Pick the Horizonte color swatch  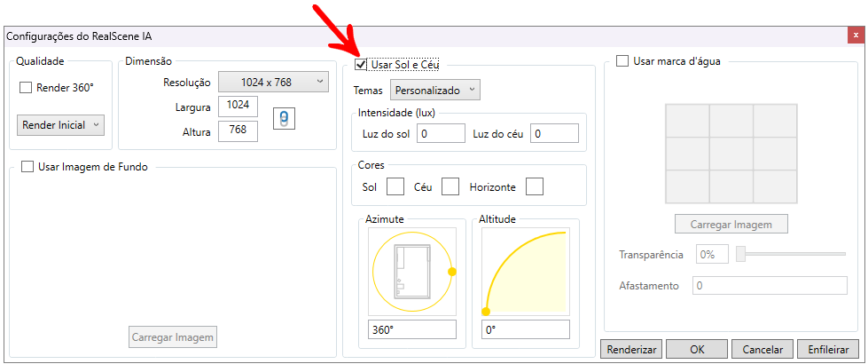(x=534, y=186)
